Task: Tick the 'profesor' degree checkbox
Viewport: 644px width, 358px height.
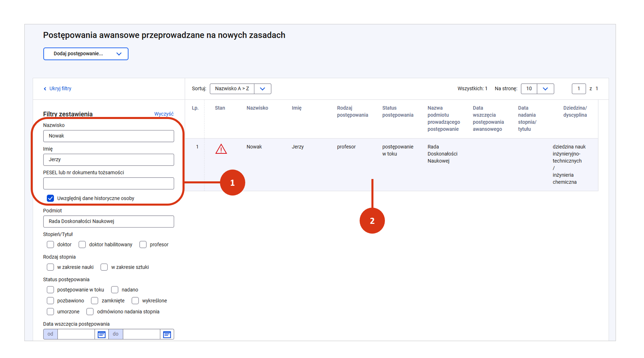Action: click(143, 244)
